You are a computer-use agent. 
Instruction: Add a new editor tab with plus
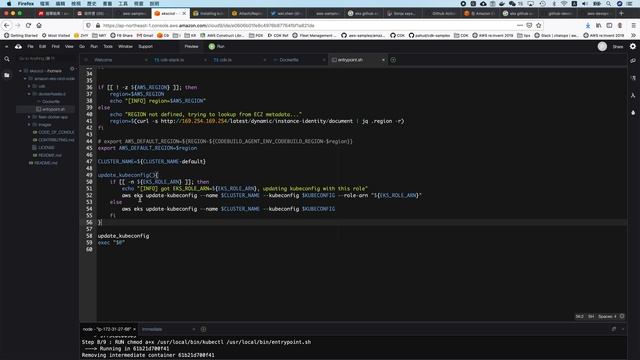(393, 60)
